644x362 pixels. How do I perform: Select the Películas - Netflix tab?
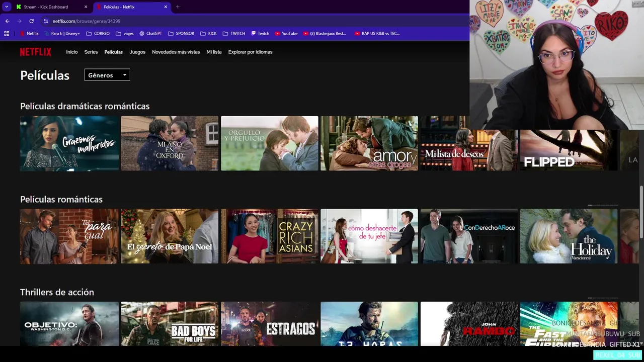(x=132, y=7)
